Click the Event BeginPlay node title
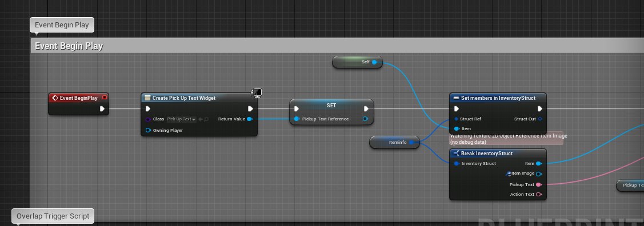The height and width of the screenshot is (226, 644). 78,98
